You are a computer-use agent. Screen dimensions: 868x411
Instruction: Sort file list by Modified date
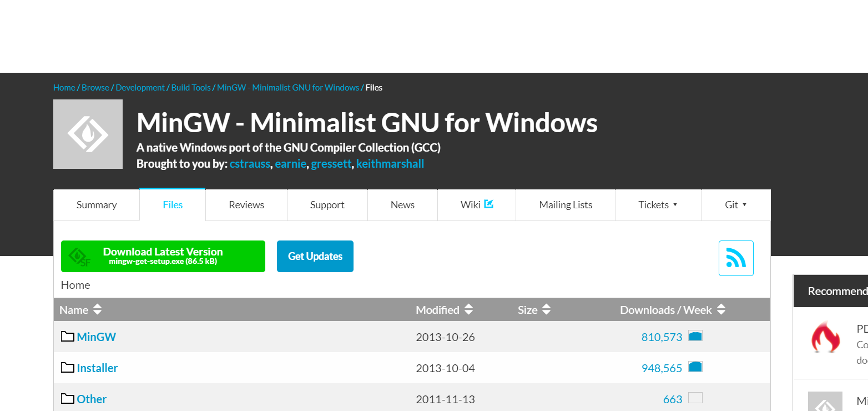point(444,310)
